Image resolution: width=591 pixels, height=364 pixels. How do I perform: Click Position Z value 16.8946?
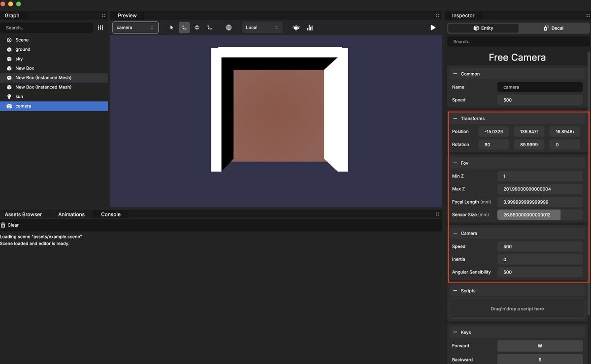[x=564, y=132]
